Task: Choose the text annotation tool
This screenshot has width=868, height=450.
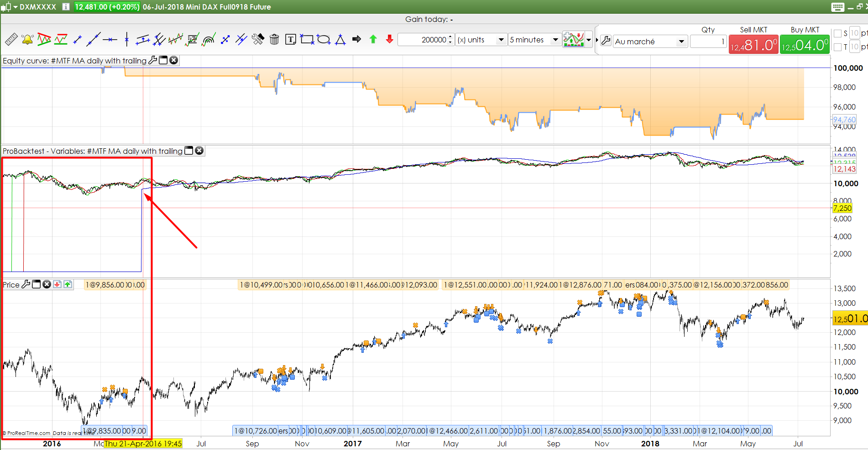Action: [x=290, y=40]
